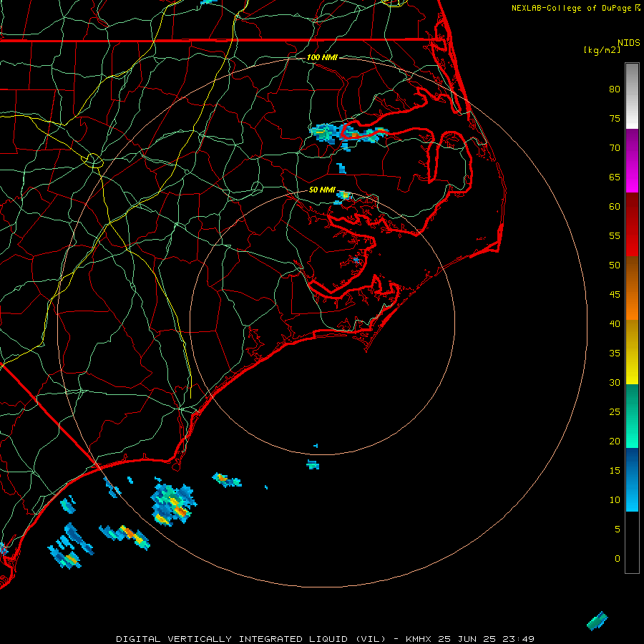Click the NIDS label above the scale

click(x=629, y=42)
